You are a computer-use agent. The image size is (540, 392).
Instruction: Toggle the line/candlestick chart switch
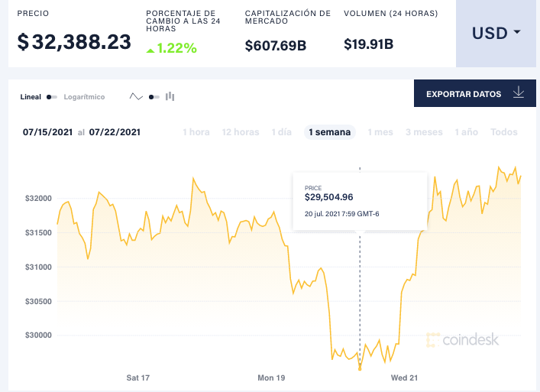[154, 97]
